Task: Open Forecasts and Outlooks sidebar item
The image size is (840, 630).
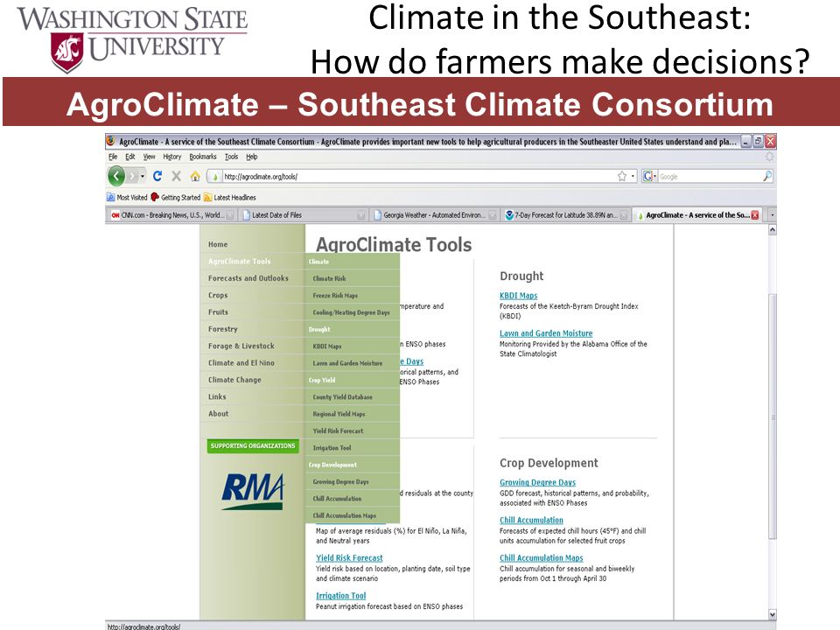Action: coord(248,278)
